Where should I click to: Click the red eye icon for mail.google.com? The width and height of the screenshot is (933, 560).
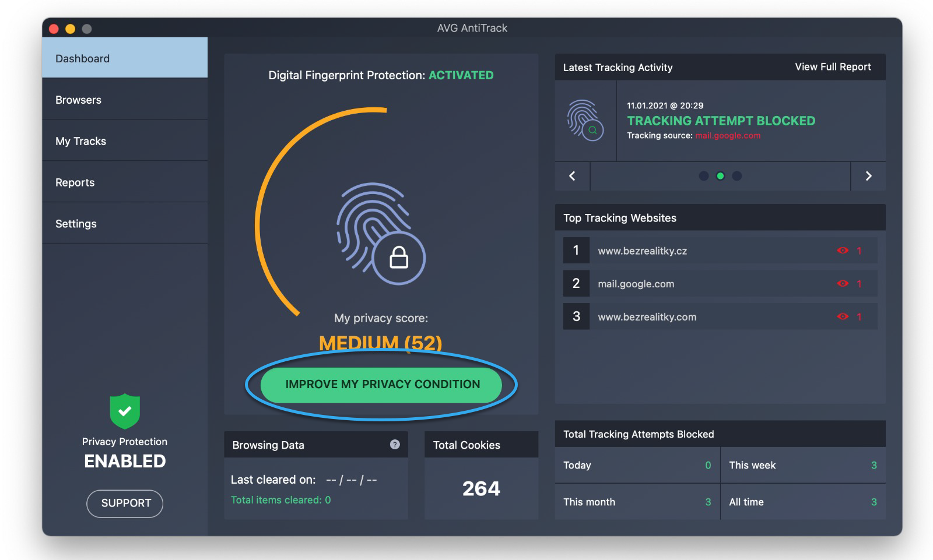coord(842,284)
